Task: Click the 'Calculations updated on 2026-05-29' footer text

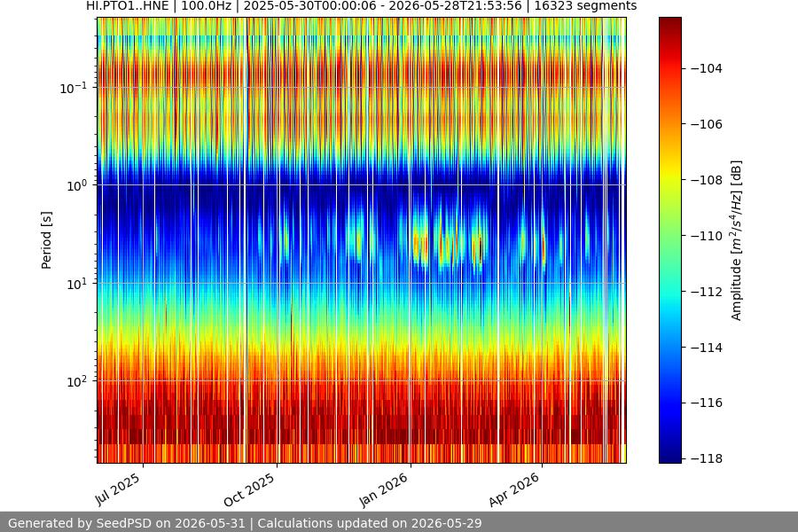Action: click(370, 523)
